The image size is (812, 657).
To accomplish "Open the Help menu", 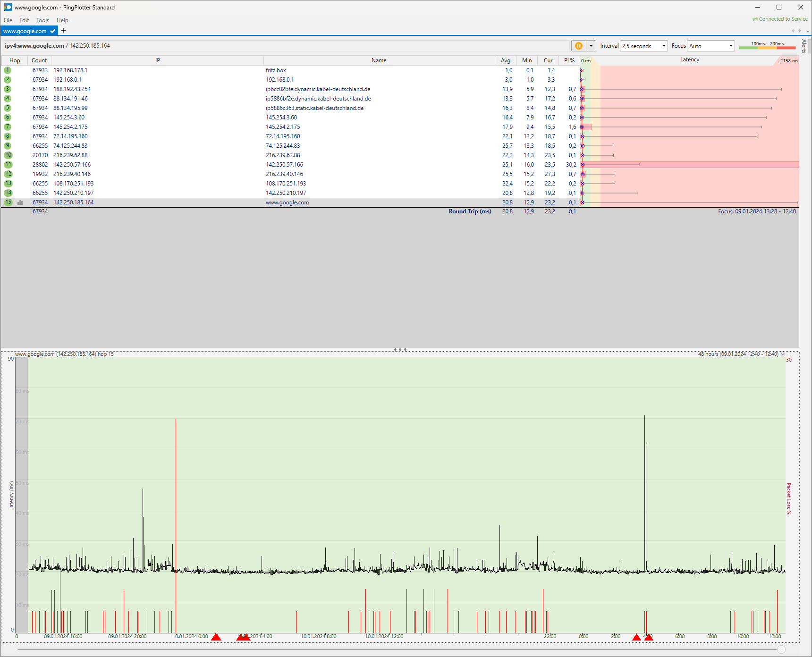I will 62,20.
